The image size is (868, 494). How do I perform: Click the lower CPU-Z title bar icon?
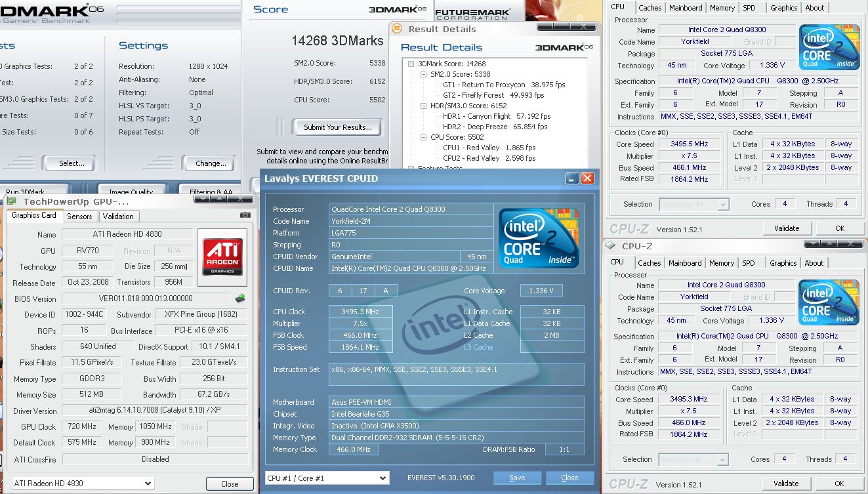(x=610, y=246)
